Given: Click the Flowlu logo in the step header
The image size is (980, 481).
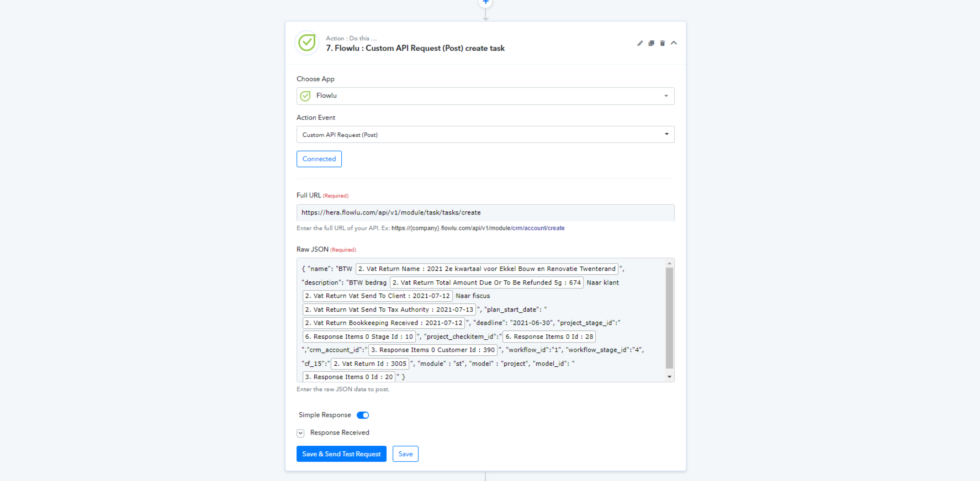Looking at the screenshot, I should pyautogui.click(x=307, y=43).
